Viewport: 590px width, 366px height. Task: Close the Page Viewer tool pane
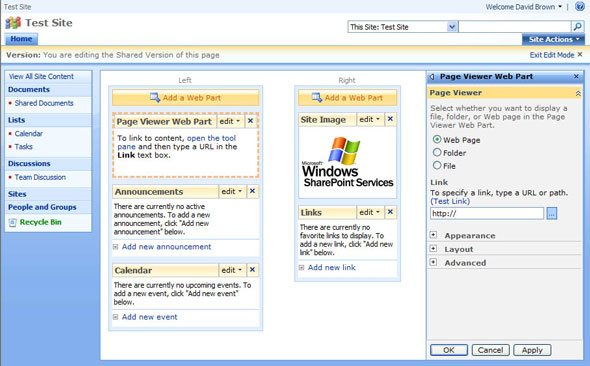576,77
